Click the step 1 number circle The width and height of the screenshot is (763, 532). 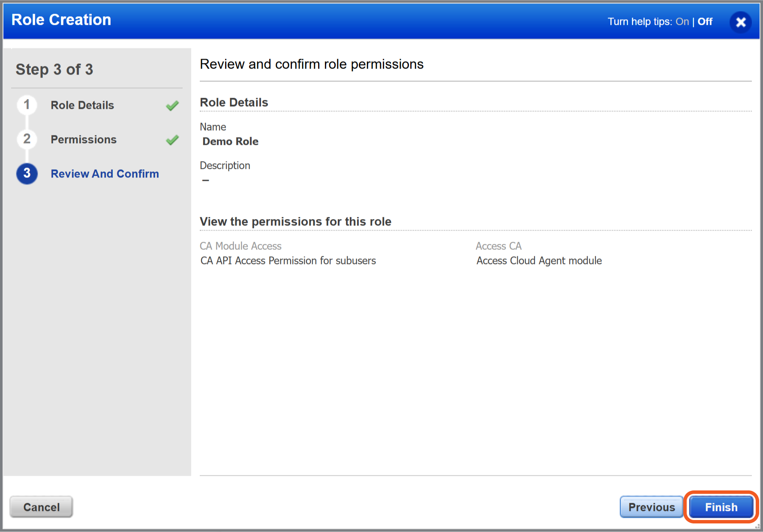[27, 105]
